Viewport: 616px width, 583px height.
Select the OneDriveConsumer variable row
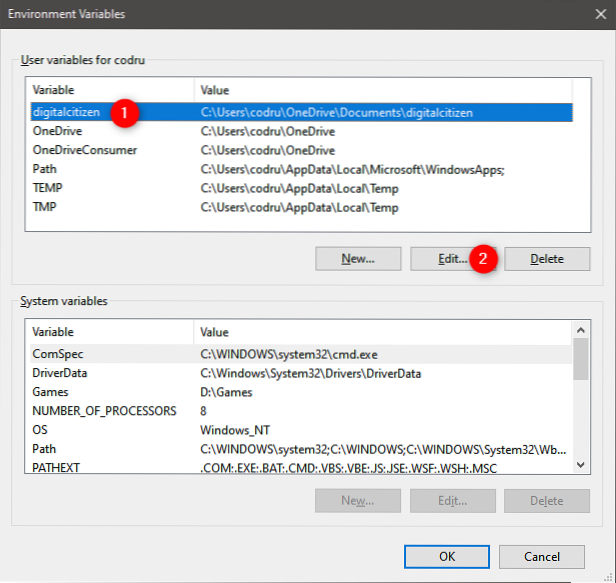pos(84,150)
